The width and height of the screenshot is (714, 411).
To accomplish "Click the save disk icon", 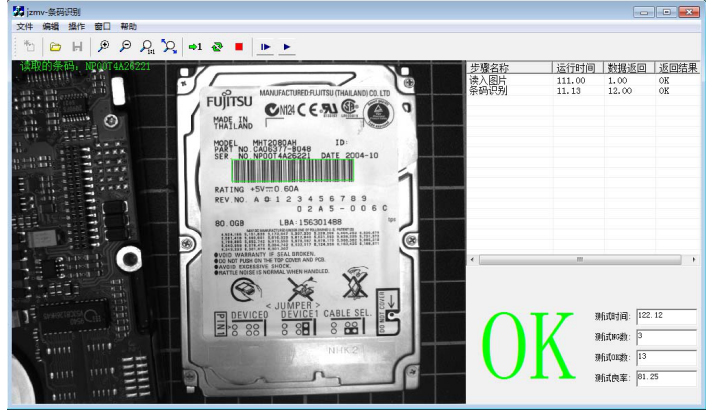I will (x=77, y=46).
